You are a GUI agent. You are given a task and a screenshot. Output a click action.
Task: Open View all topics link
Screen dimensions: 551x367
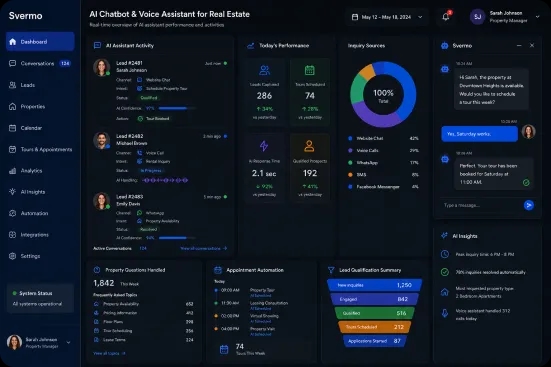(109, 353)
